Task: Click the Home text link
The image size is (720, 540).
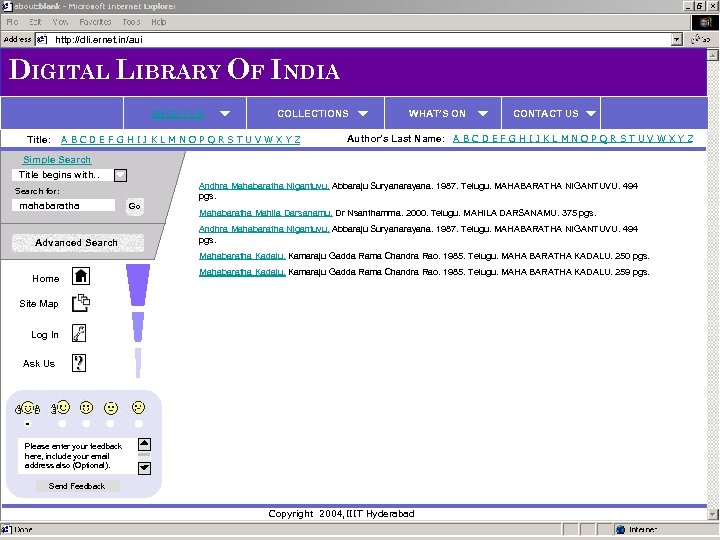Action: coord(45,278)
